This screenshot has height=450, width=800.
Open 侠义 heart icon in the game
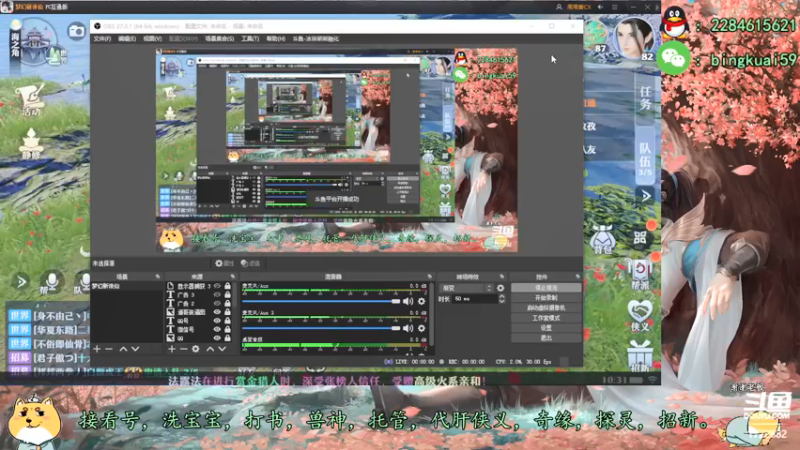tap(640, 315)
